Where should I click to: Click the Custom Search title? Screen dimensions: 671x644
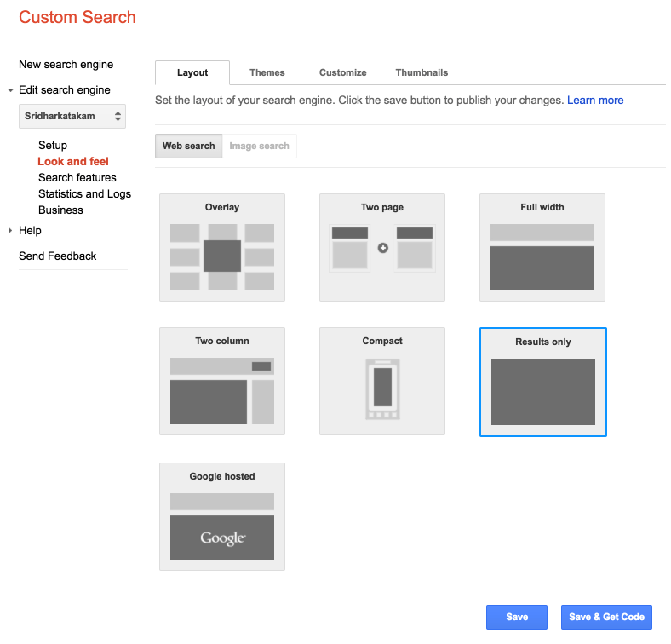pyautogui.click(x=77, y=17)
